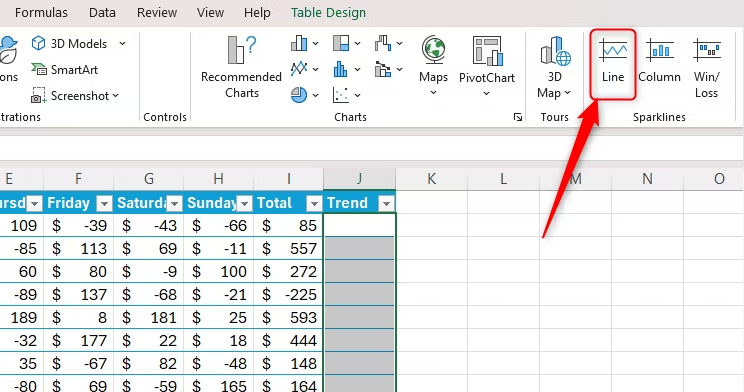The image size is (744, 392).
Task: Switch to the Table Design tab
Action: click(328, 13)
